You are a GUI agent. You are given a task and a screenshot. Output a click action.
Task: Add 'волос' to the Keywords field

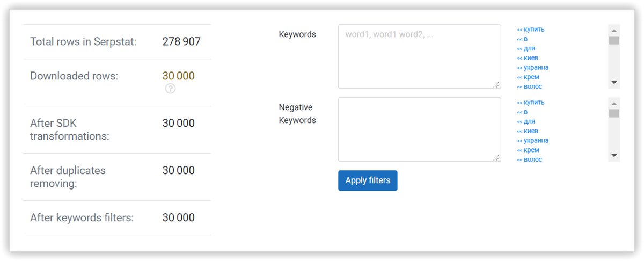point(529,86)
